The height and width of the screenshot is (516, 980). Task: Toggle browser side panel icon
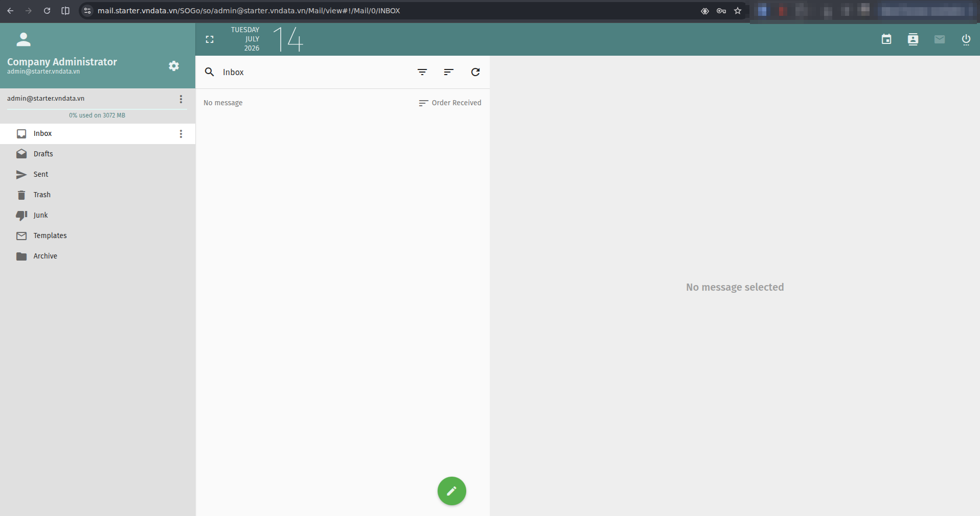(x=65, y=11)
